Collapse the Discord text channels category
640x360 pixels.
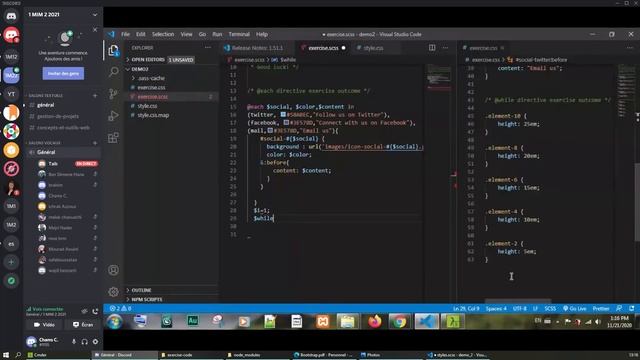[45, 96]
